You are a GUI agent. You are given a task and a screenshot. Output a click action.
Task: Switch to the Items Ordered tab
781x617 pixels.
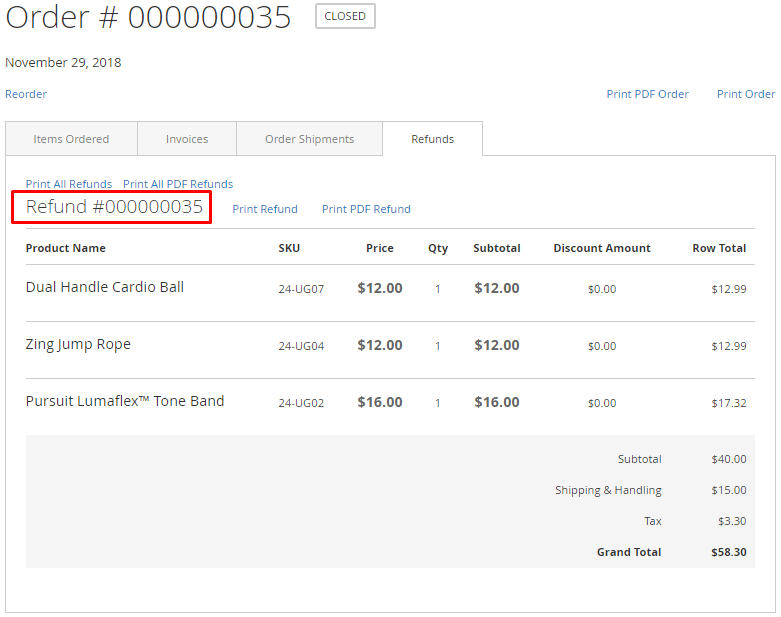[x=71, y=139]
